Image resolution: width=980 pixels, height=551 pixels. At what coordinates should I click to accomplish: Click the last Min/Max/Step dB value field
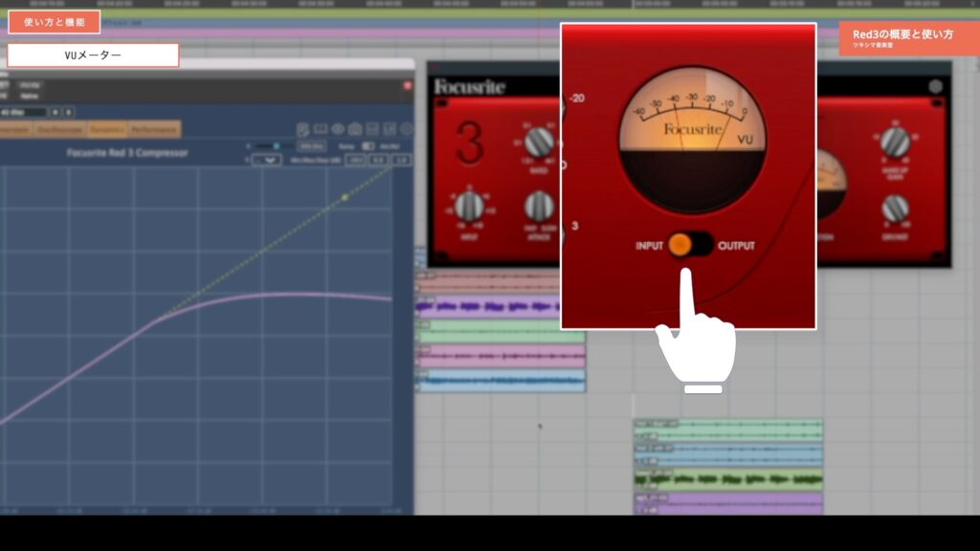coord(401,161)
